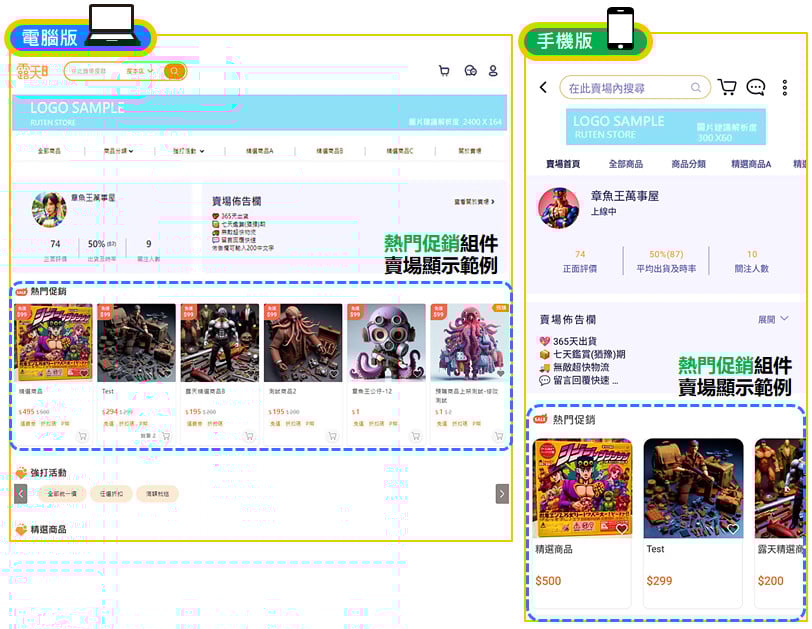
Task: Click the mobile search field 在此賣場內搜尋
Action: [633, 88]
